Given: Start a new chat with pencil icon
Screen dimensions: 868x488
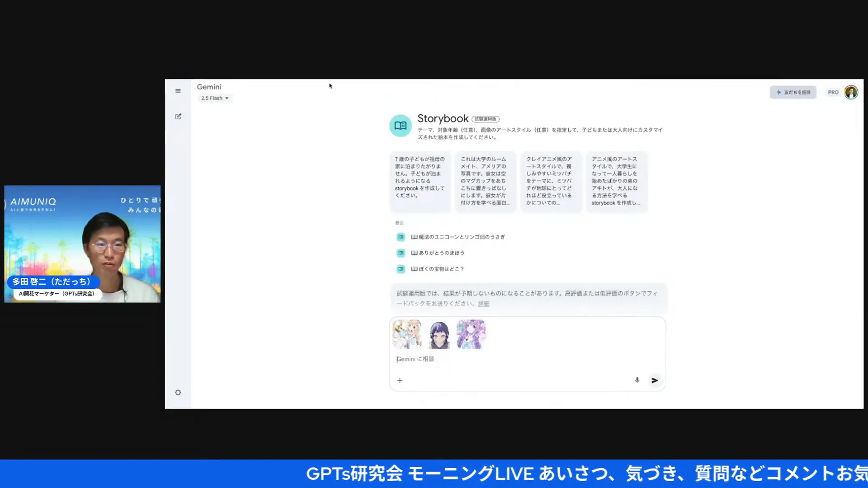Looking at the screenshot, I should click(x=178, y=117).
